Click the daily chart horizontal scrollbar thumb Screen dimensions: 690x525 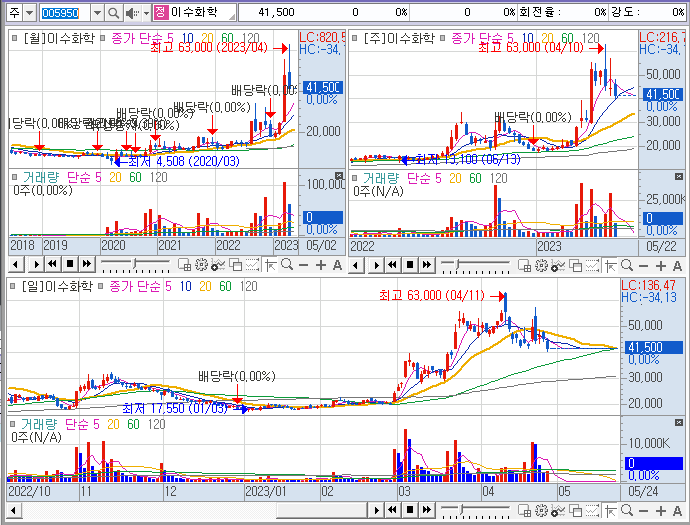(322, 510)
